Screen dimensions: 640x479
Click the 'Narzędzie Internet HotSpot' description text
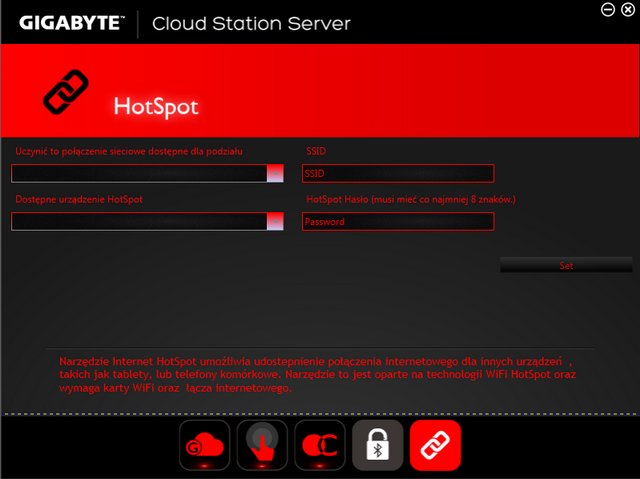318,375
